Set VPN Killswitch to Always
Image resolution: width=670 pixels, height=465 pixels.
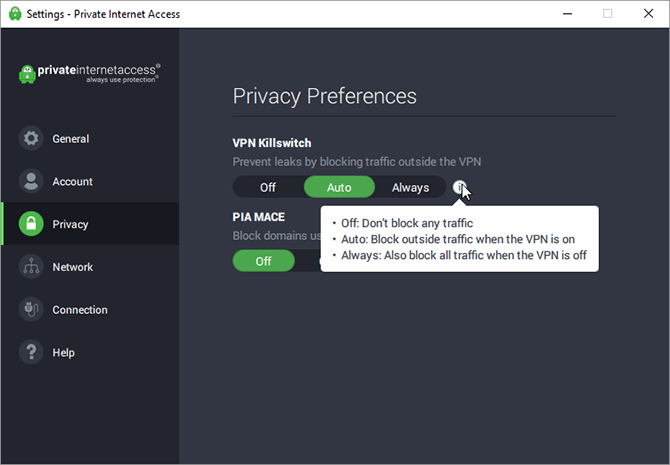(x=410, y=187)
